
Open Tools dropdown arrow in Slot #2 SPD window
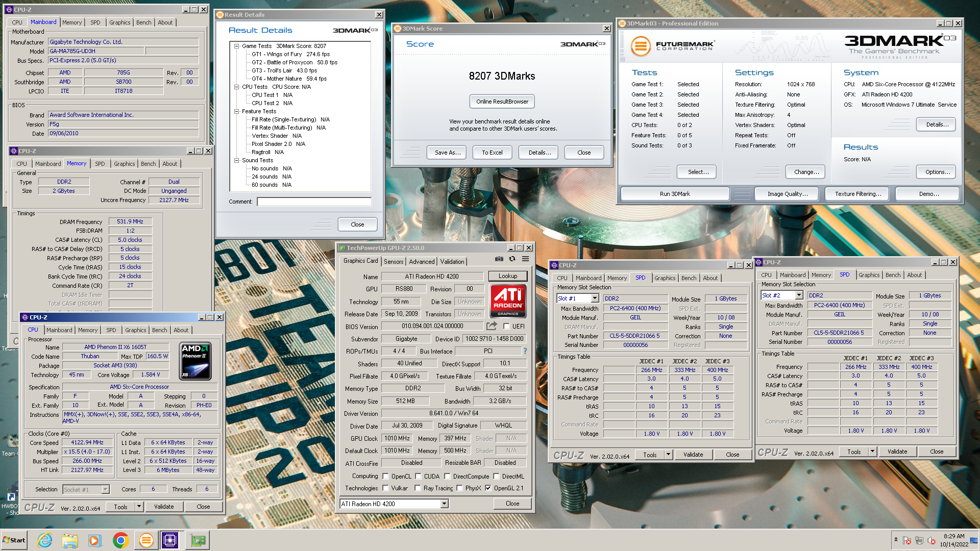coord(872,452)
